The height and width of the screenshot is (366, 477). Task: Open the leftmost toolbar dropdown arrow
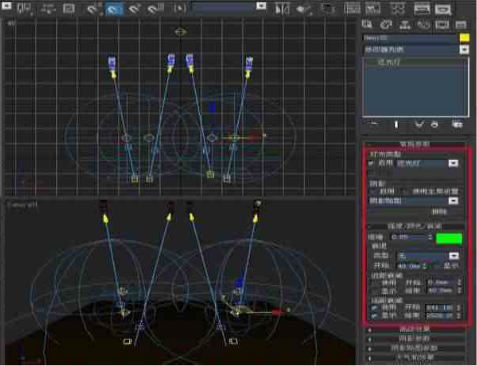click(7, 6)
